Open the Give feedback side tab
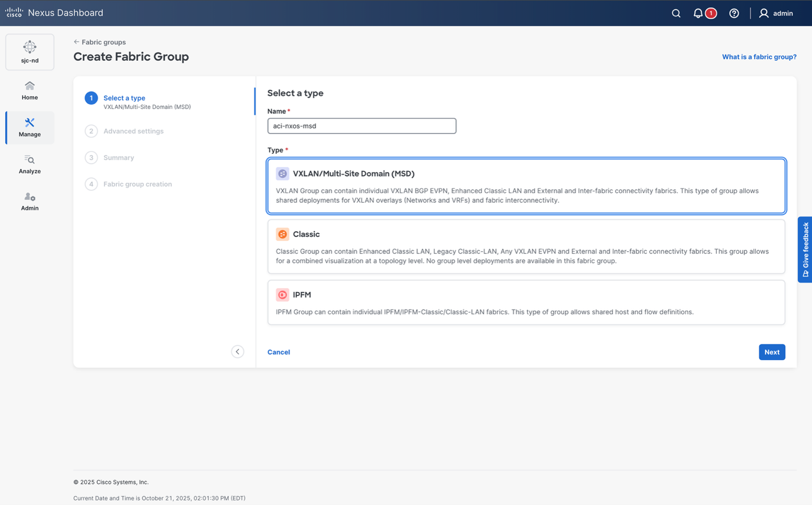Viewport: 812px width, 505px height. [x=805, y=249]
